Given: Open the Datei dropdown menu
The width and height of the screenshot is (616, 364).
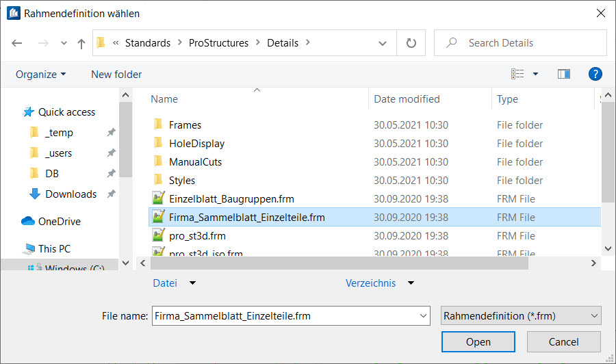Looking at the screenshot, I should 174,283.
